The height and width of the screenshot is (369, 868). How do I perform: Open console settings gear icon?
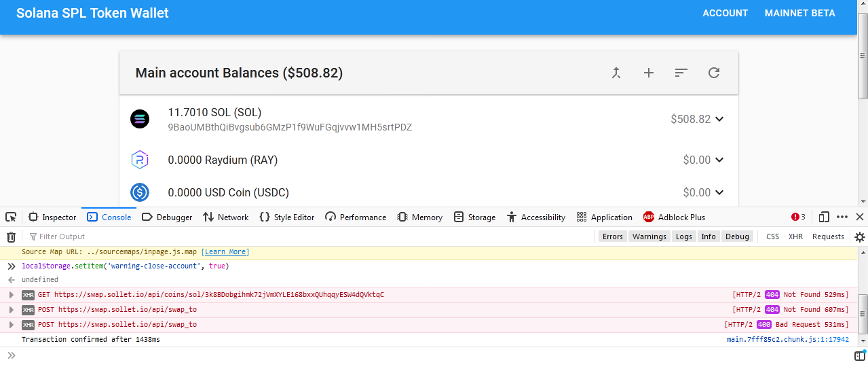pyautogui.click(x=859, y=236)
